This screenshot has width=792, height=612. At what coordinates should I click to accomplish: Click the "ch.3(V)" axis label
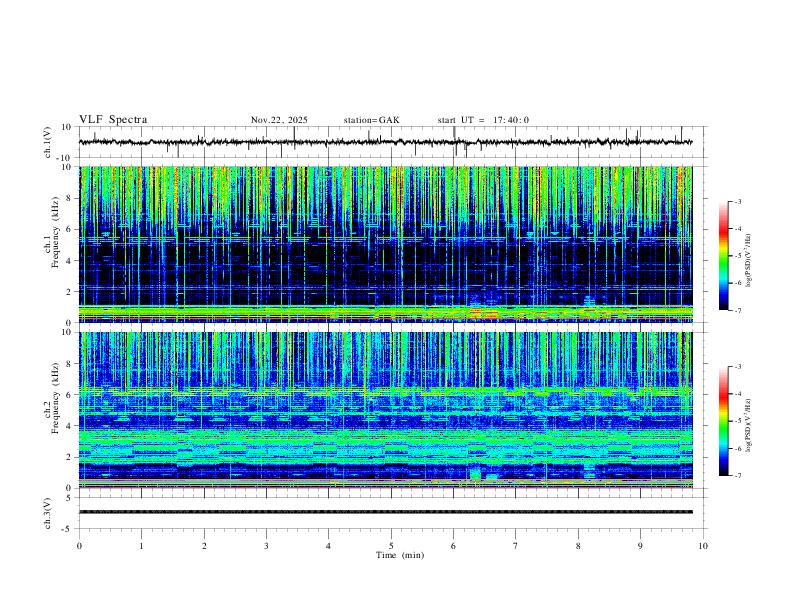(x=47, y=513)
